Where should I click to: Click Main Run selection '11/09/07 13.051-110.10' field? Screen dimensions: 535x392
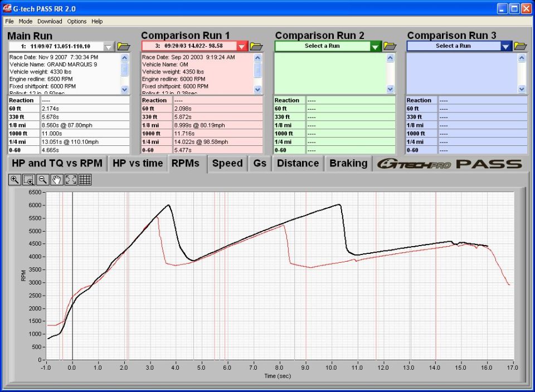pos(56,46)
